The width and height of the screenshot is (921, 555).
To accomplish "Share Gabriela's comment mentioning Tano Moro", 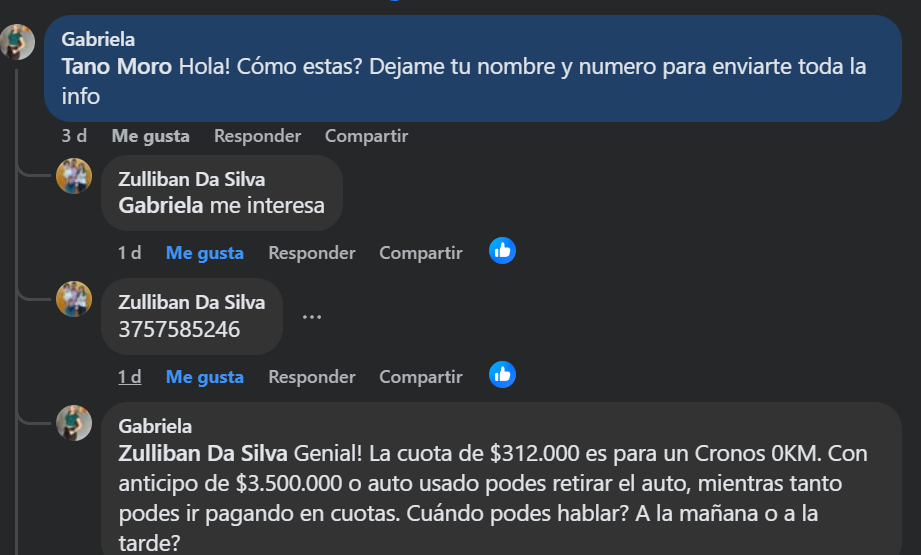I will [x=366, y=136].
